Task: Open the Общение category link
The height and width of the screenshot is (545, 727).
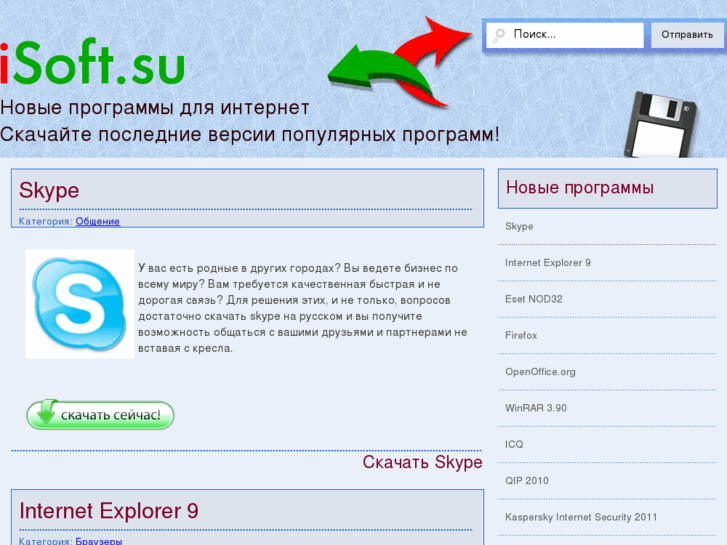Action: tap(97, 221)
